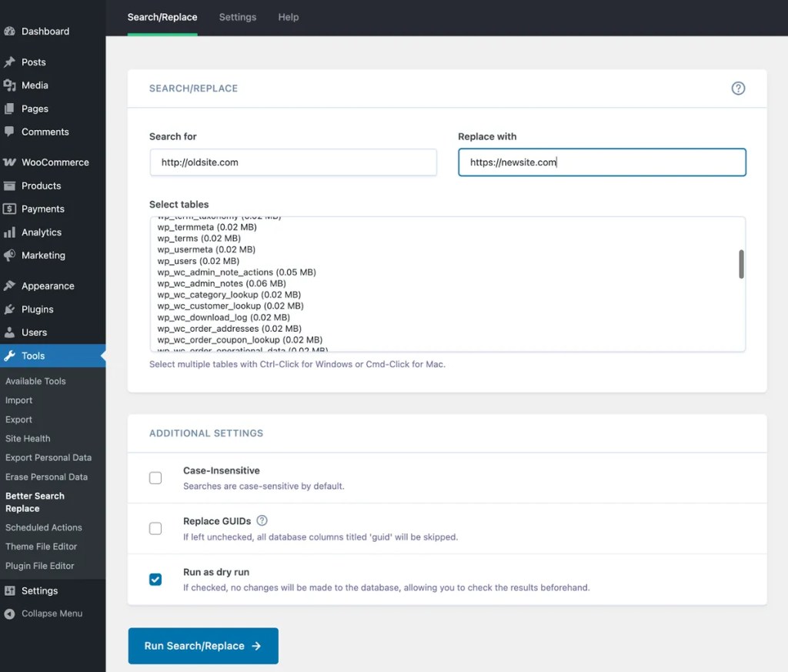Select wp_users table in list
The image size is (788, 672).
(198, 261)
